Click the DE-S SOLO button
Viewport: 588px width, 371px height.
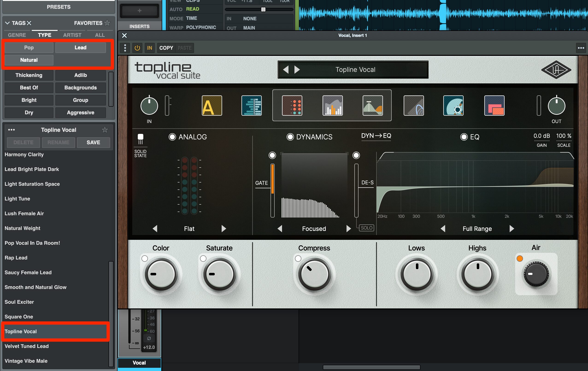pyautogui.click(x=367, y=228)
